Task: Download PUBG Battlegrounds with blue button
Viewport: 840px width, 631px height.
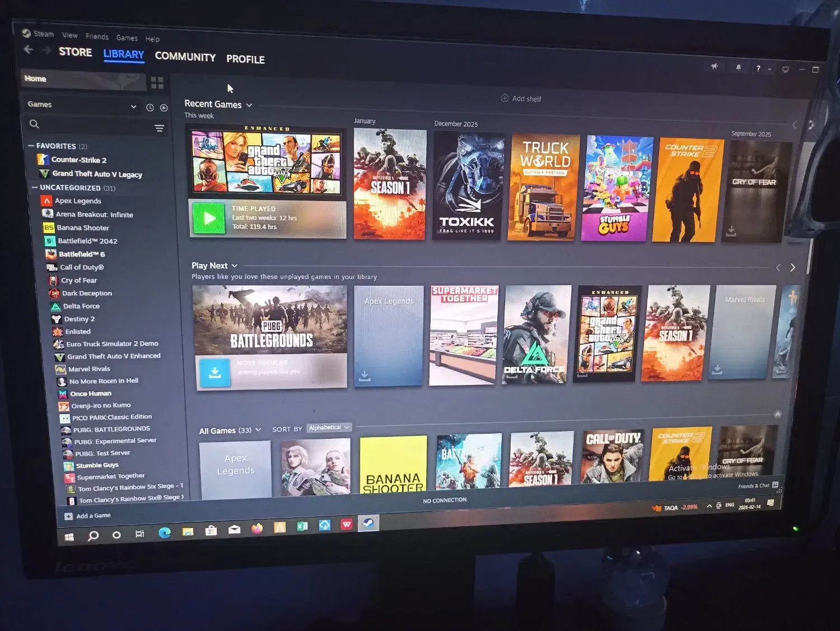Action: coord(215,372)
